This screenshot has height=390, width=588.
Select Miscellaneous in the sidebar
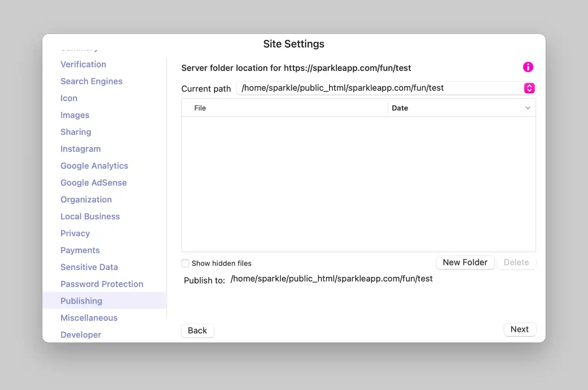click(x=89, y=318)
